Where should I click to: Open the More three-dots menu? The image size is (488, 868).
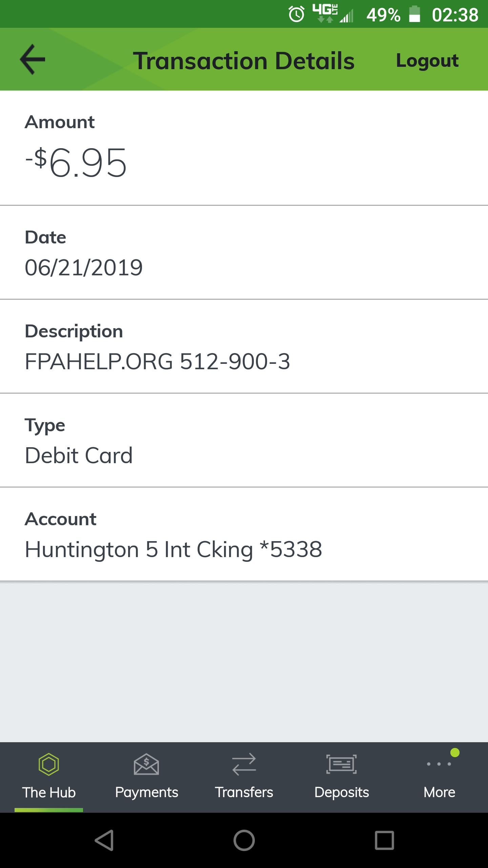(x=439, y=764)
